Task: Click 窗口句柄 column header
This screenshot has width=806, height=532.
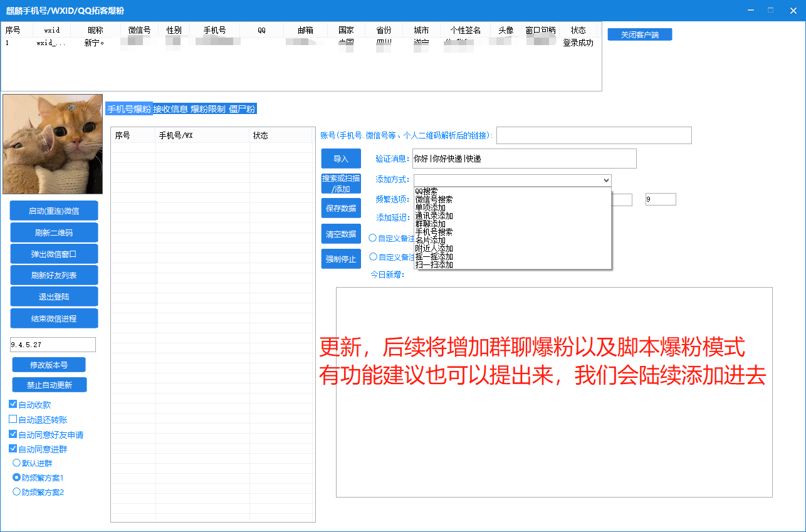Action: (x=540, y=30)
